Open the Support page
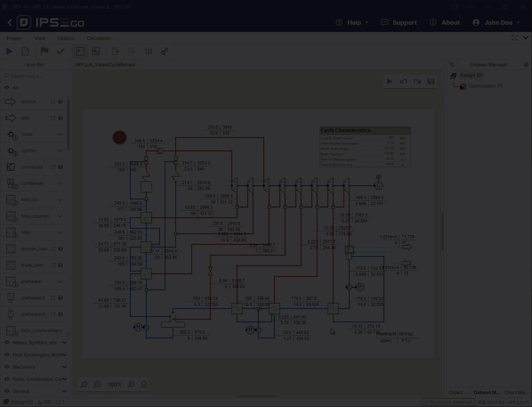The image size is (532, 407). pos(399,22)
